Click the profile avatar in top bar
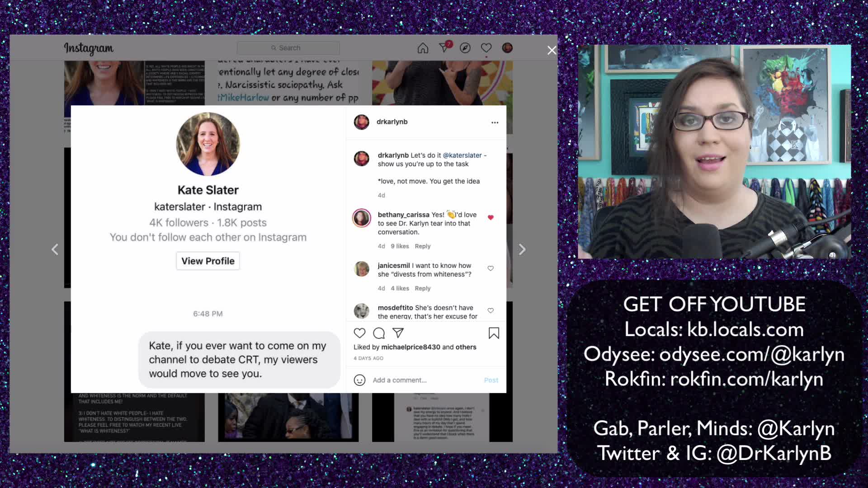This screenshot has height=488, width=868. 507,47
